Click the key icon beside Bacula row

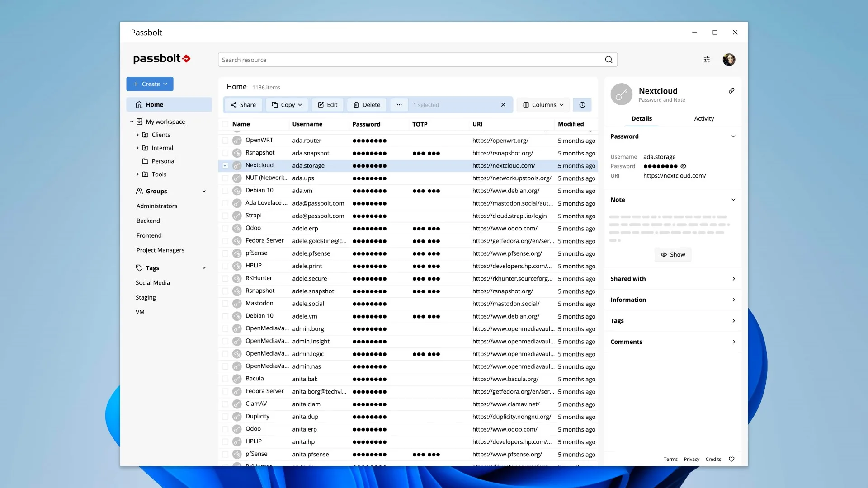click(237, 379)
